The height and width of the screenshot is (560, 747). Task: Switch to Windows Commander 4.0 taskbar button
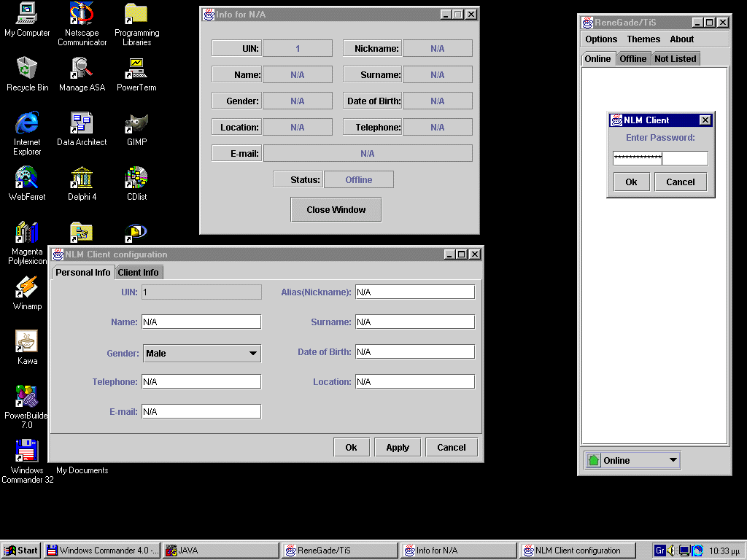click(102, 551)
